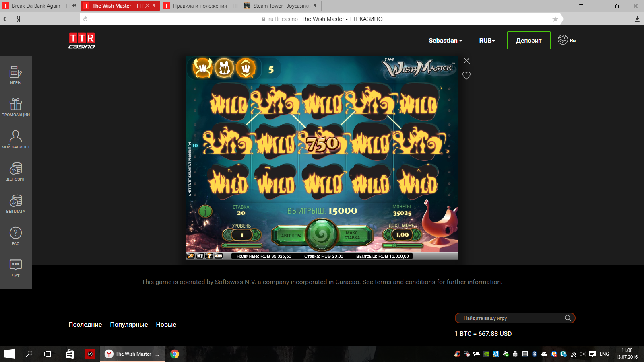
Task: Open game settings wrench icon
Action: (190, 256)
